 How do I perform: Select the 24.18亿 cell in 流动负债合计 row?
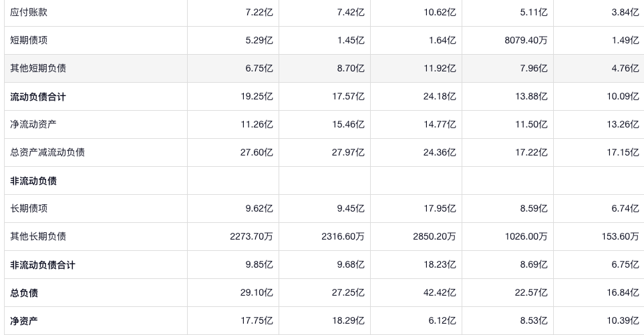point(440,97)
